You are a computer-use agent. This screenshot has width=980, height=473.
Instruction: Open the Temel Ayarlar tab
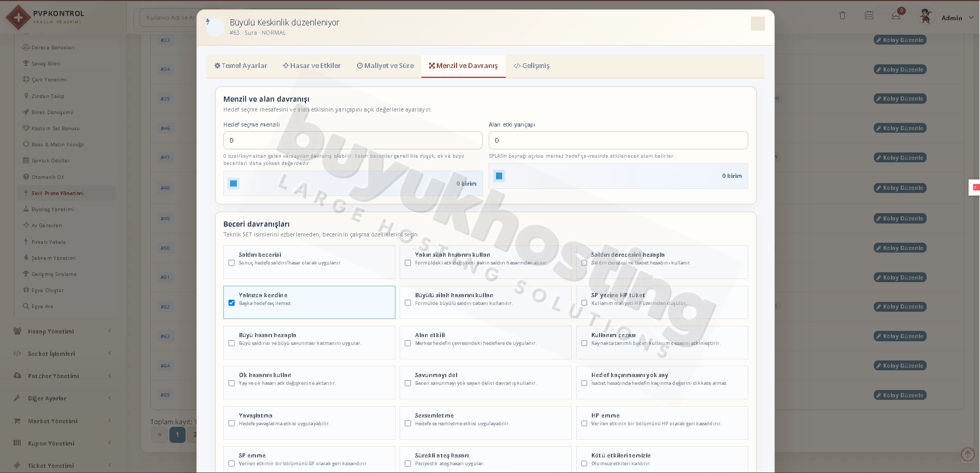coord(240,66)
